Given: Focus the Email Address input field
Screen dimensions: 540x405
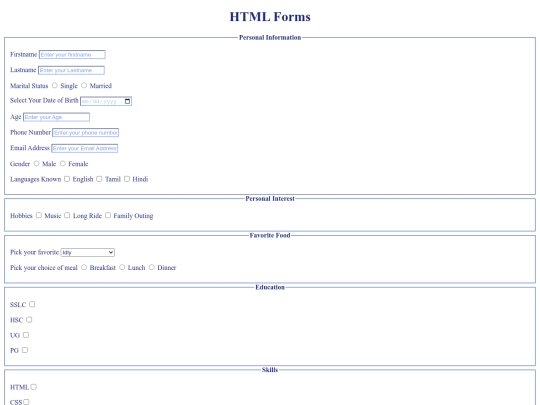Looking at the screenshot, I should coord(85,148).
